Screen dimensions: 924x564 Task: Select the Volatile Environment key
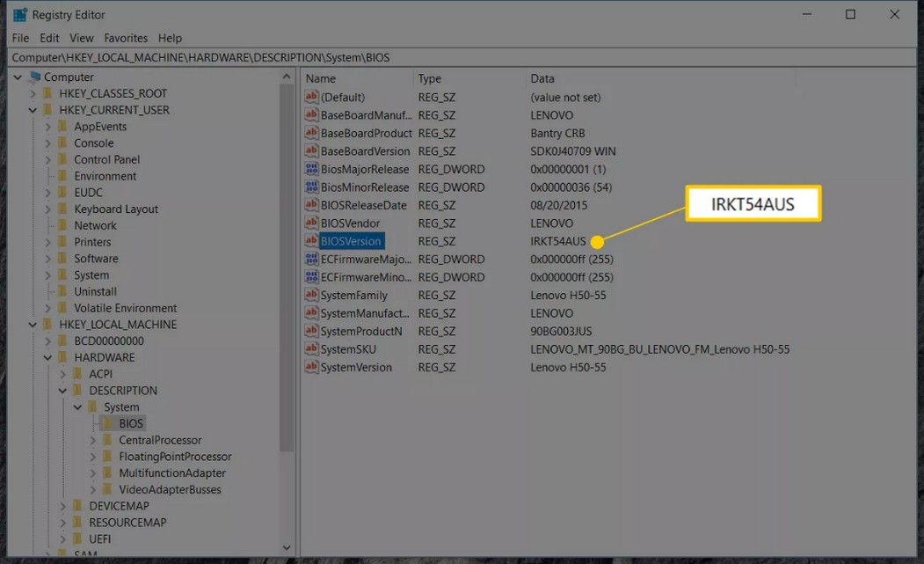click(x=126, y=308)
